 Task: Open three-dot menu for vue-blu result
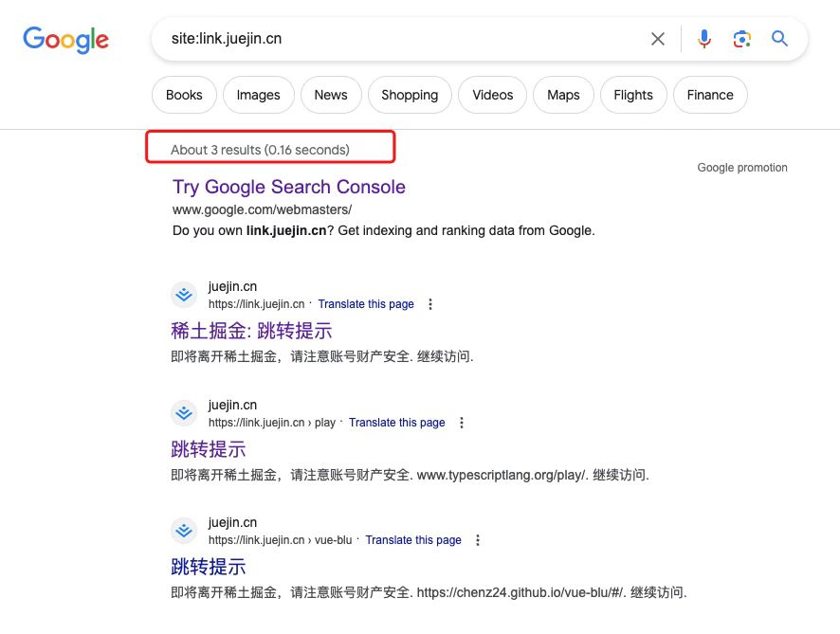(478, 540)
